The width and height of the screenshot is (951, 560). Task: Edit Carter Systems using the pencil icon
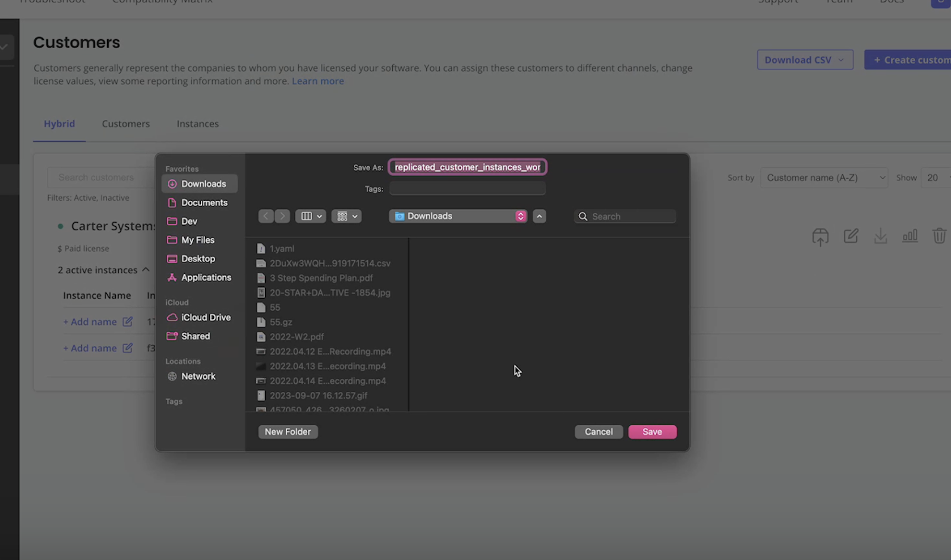point(851,236)
